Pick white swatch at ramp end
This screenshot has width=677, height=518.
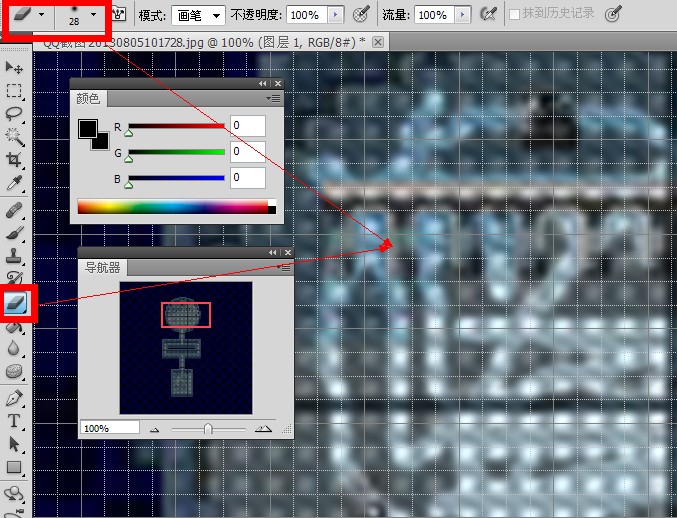[272, 203]
